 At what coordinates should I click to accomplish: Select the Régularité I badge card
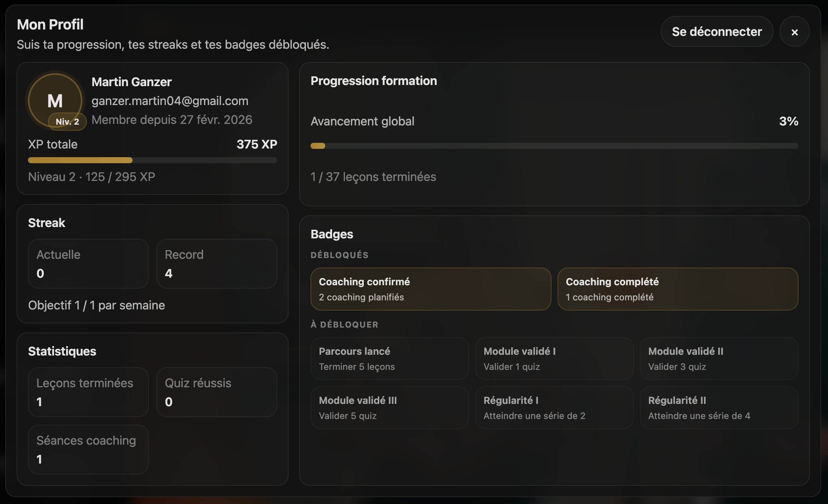click(x=554, y=408)
